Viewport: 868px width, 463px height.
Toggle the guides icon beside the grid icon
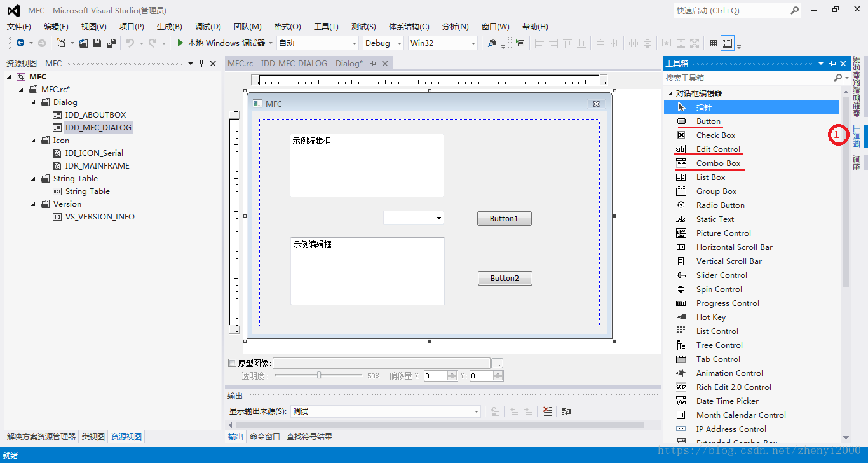(x=728, y=43)
